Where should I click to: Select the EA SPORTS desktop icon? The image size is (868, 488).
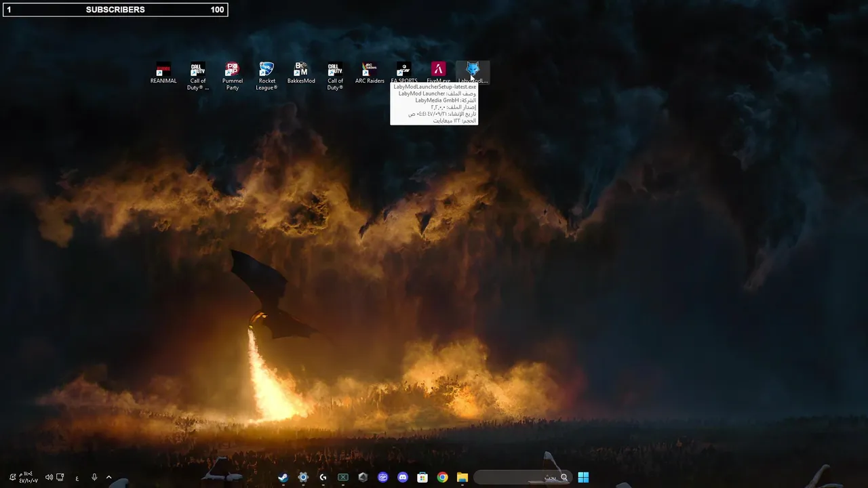(x=404, y=72)
